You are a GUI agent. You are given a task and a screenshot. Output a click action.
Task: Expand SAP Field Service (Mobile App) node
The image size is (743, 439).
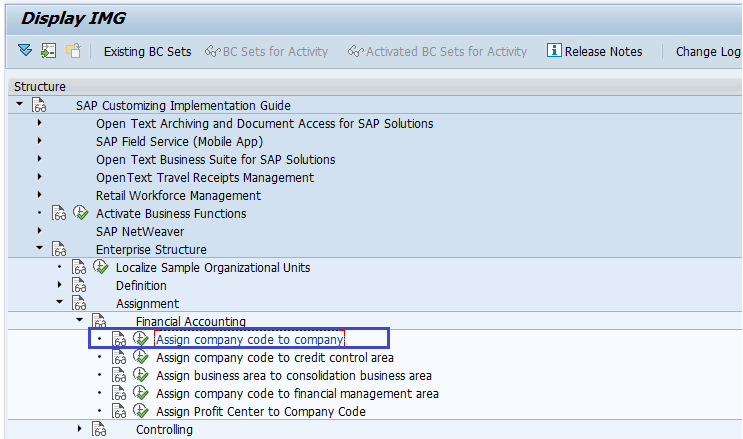click(x=39, y=141)
